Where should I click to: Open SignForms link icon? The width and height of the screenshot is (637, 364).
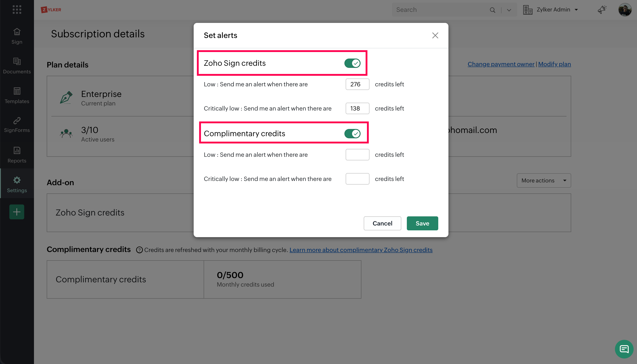(17, 125)
